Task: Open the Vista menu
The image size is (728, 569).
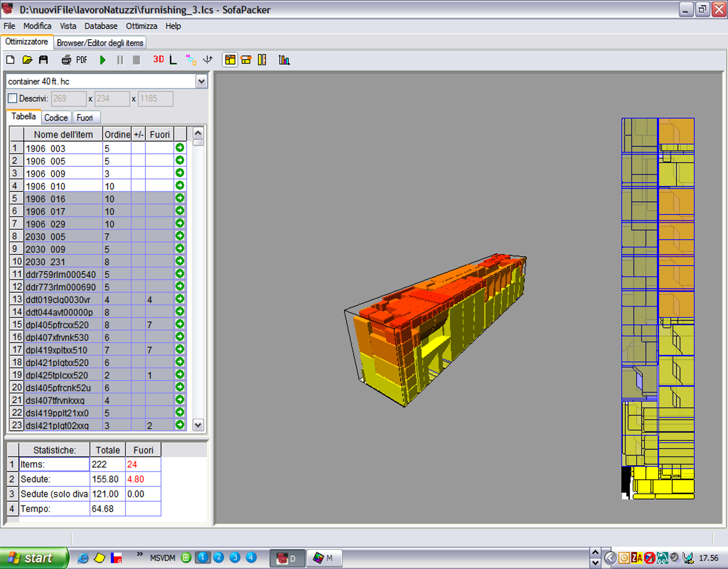Action: point(68,26)
